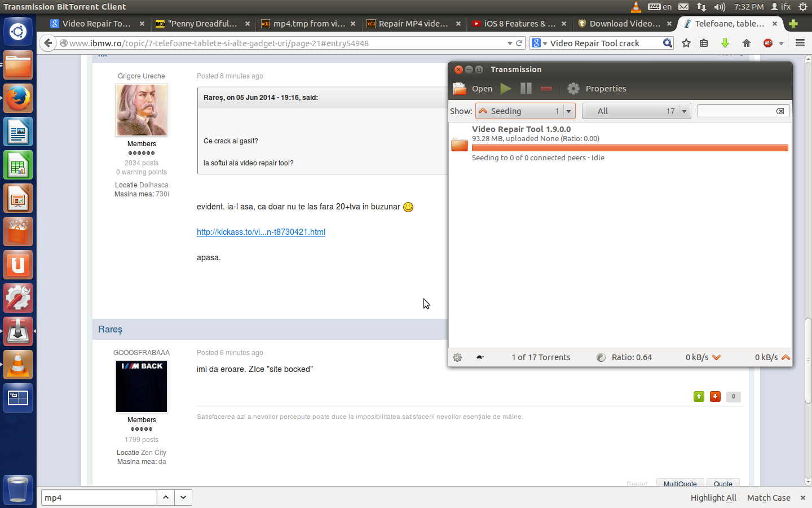Screen dimensions: 812x508
Task: Click Quote button on post
Action: click(x=723, y=484)
